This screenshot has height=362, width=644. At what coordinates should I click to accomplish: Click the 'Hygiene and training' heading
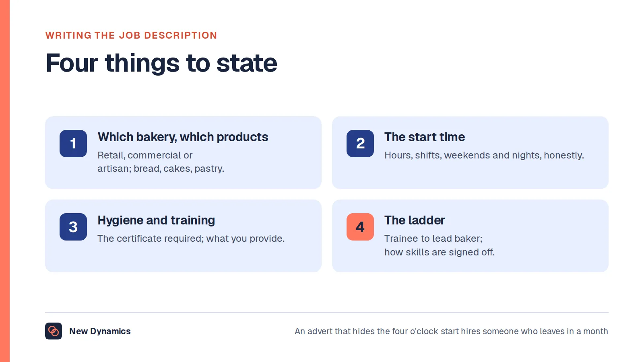[156, 220]
